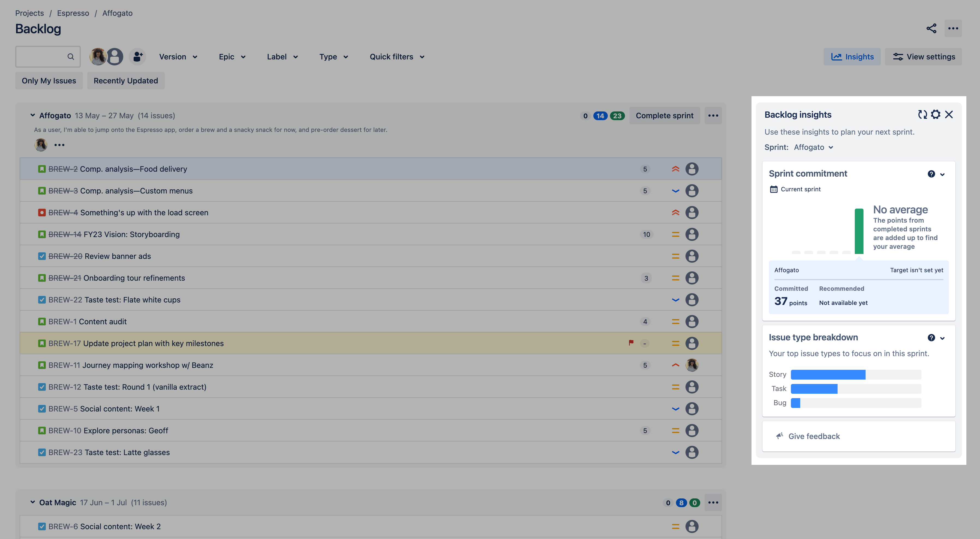Click Complete sprint button

pyautogui.click(x=665, y=115)
